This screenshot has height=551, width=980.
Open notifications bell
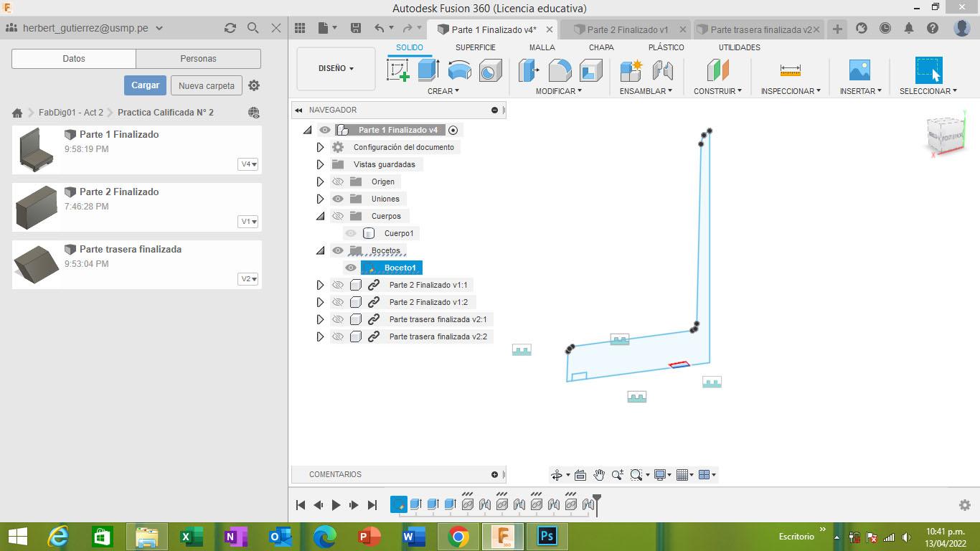pos(909,28)
